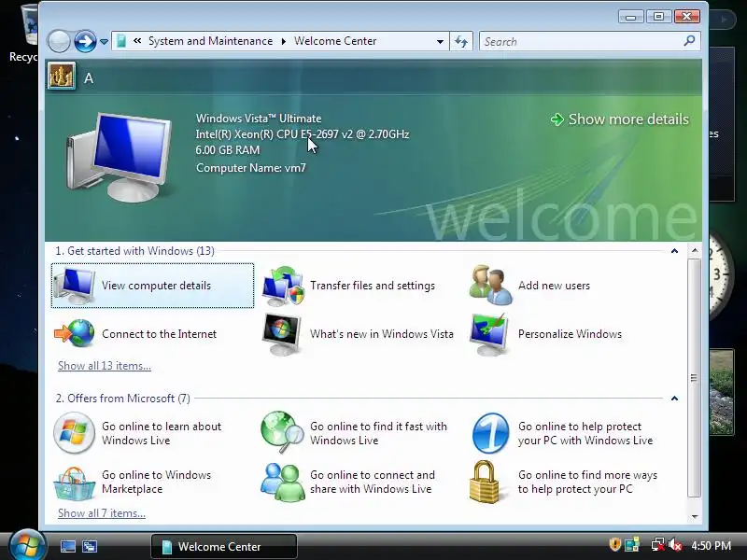The image size is (747, 560).
Task: Click the sidebar slideshow picture gadget
Action: click(x=722, y=392)
